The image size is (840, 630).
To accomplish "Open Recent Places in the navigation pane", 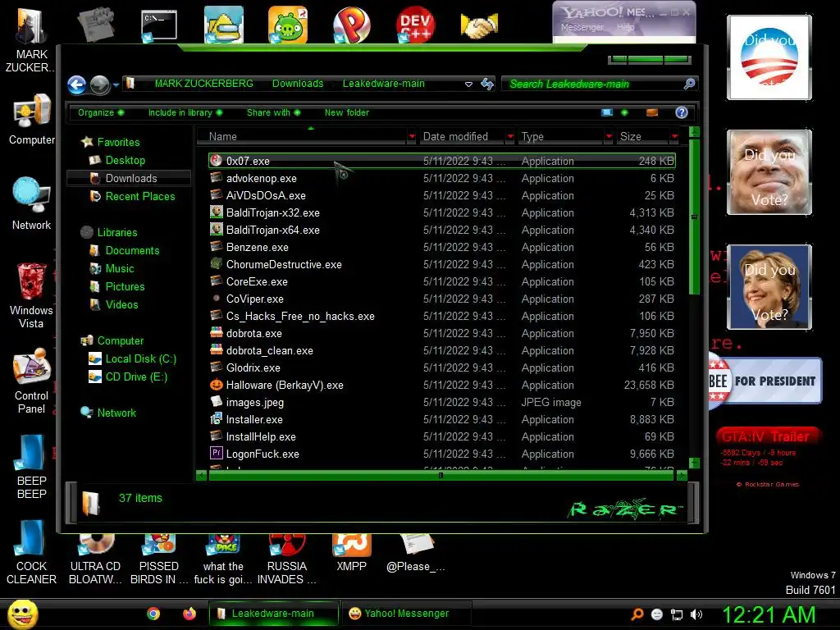I will pyautogui.click(x=139, y=196).
